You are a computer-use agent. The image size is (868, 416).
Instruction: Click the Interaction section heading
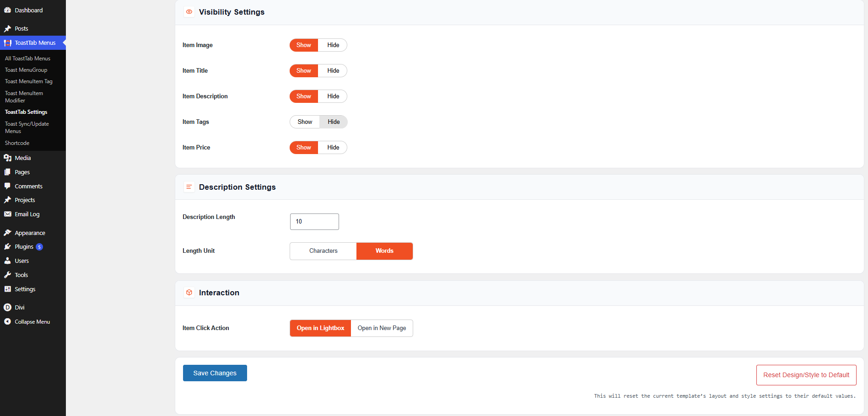click(219, 293)
